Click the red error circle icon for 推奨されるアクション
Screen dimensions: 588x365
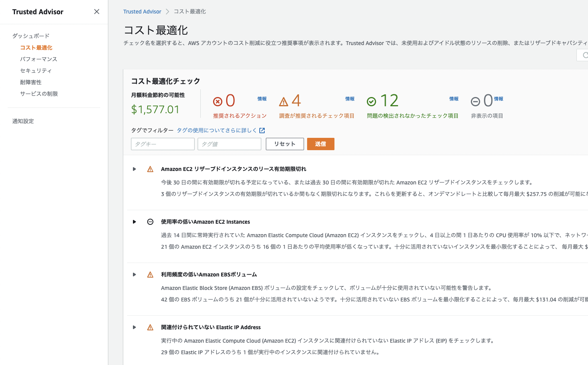pos(218,102)
